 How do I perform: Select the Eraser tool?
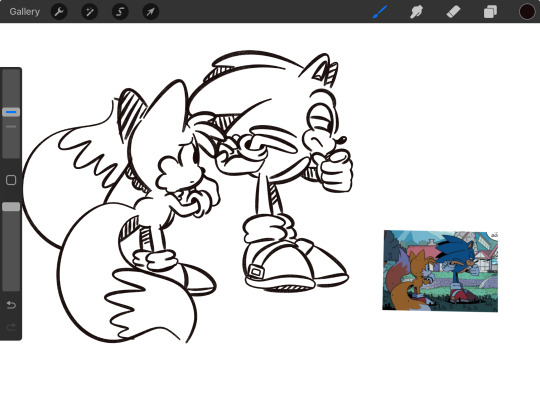point(453,12)
